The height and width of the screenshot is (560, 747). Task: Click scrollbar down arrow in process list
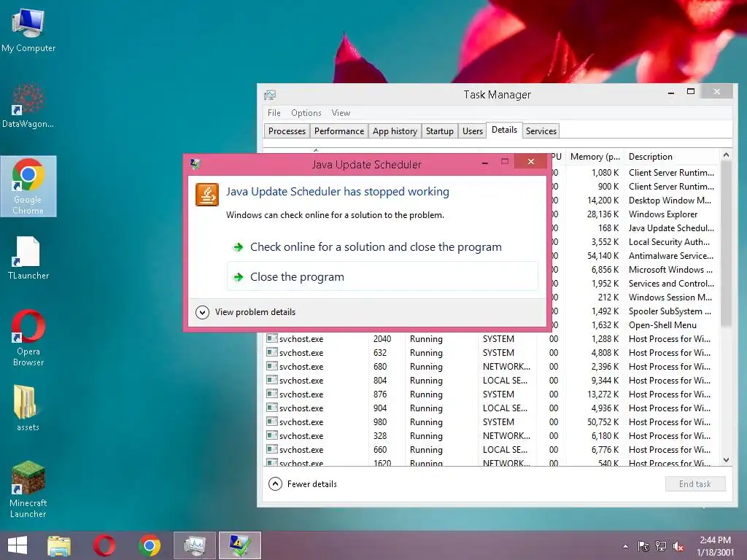point(726,460)
